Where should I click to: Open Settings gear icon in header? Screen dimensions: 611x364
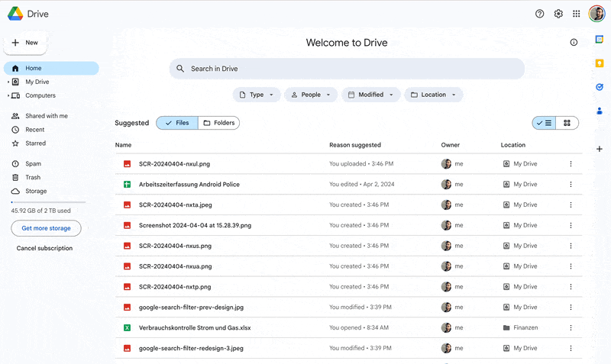(558, 14)
